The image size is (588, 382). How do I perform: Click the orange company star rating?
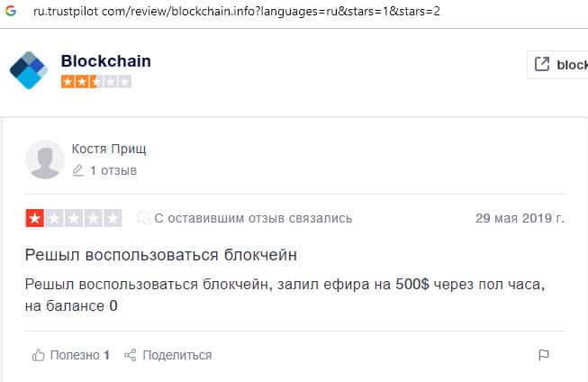(95, 81)
